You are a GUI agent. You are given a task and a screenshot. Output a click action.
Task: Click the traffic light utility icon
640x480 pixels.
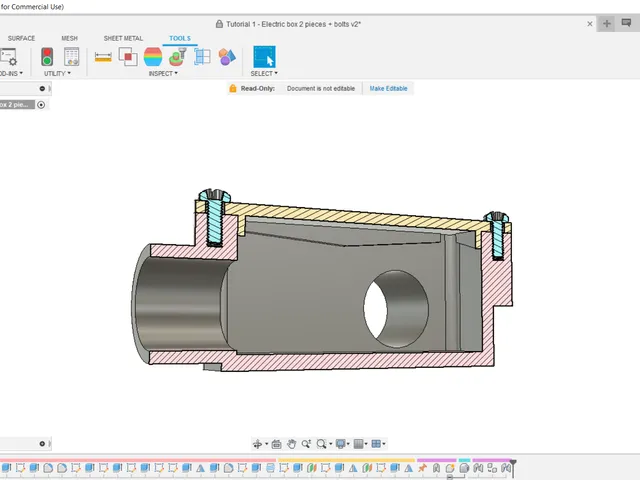47,57
